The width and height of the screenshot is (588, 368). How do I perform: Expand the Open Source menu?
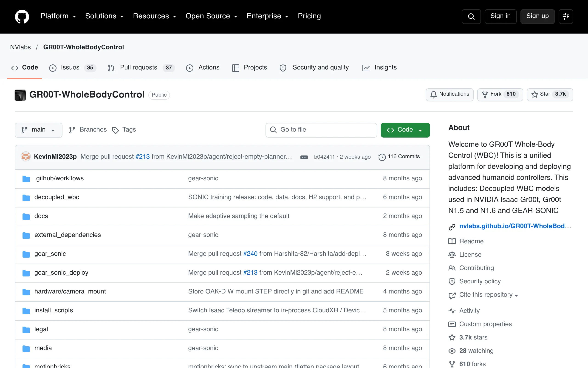[211, 16]
